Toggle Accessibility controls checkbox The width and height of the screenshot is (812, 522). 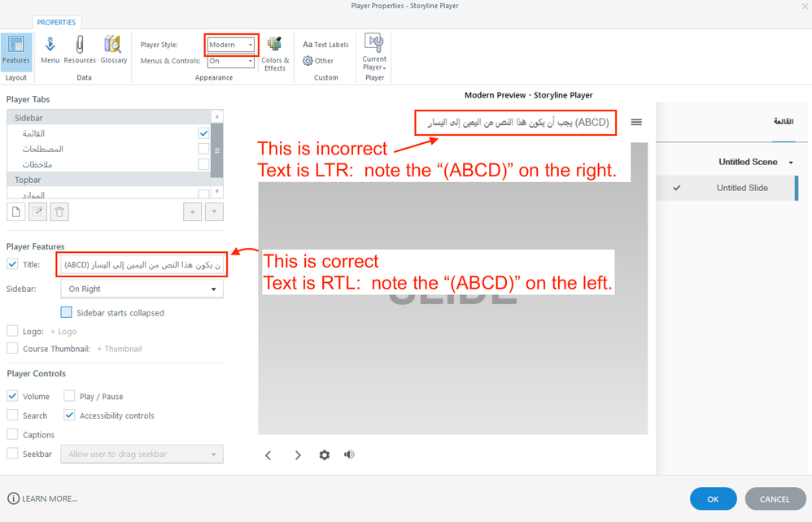69,415
